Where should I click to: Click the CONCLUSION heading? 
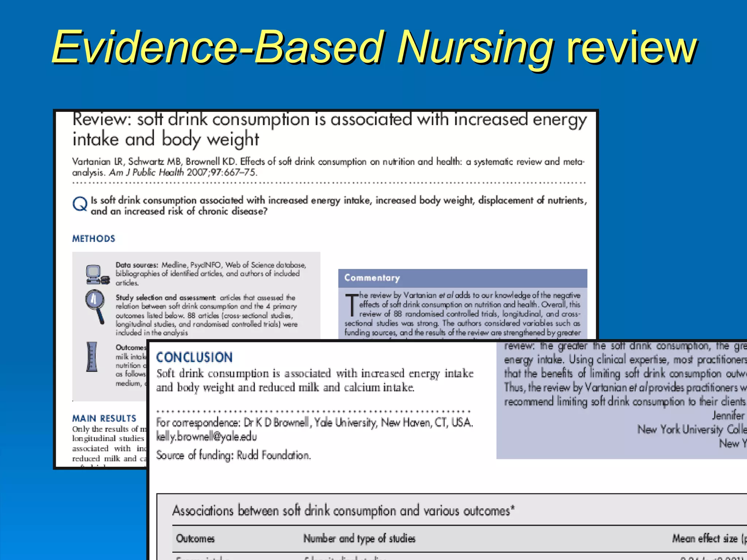pyautogui.click(x=194, y=357)
